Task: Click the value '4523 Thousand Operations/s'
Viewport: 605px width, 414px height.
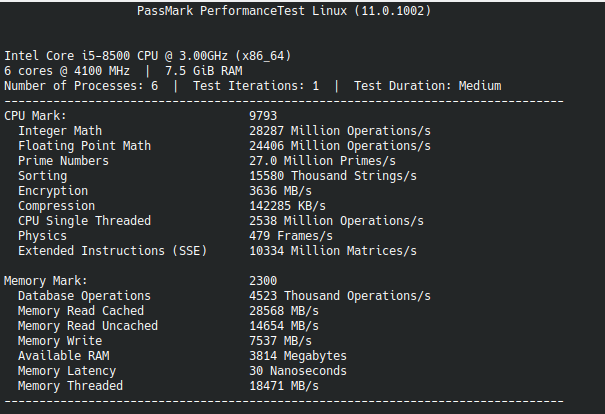Action: (340, 296)
